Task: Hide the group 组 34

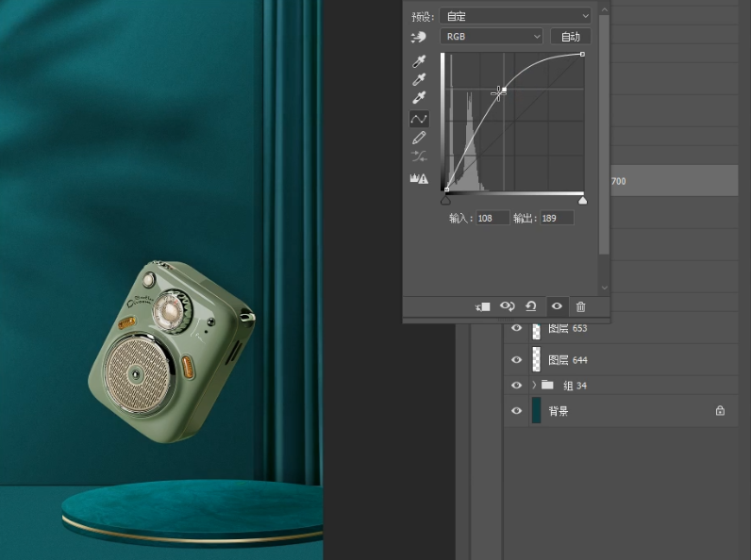Action: 516,386
